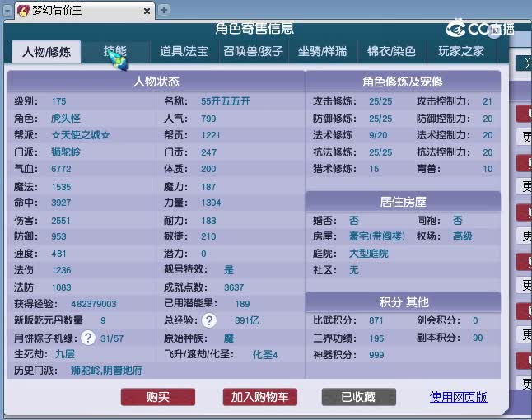This screenshot has width=532, height=420.
Task: Click the 积分 其他 section header
Action: [x=403, y=302]
